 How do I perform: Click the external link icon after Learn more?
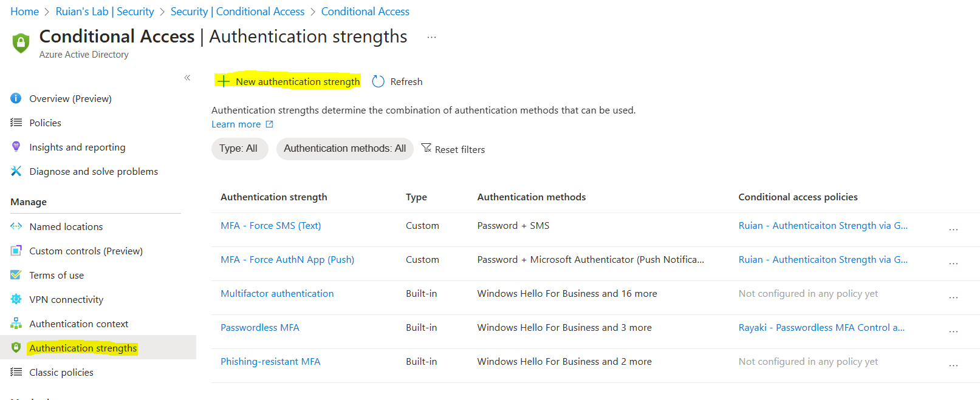pos(269,124)
